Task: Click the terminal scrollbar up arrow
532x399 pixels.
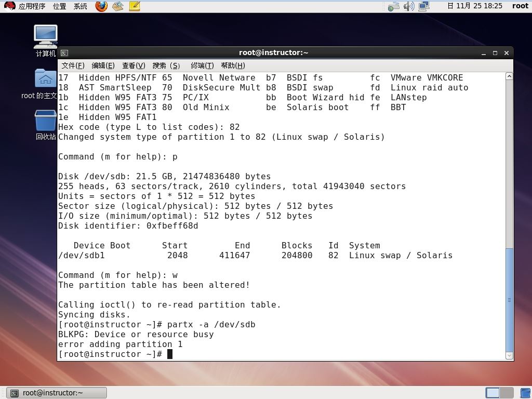Action: point(509,76)
